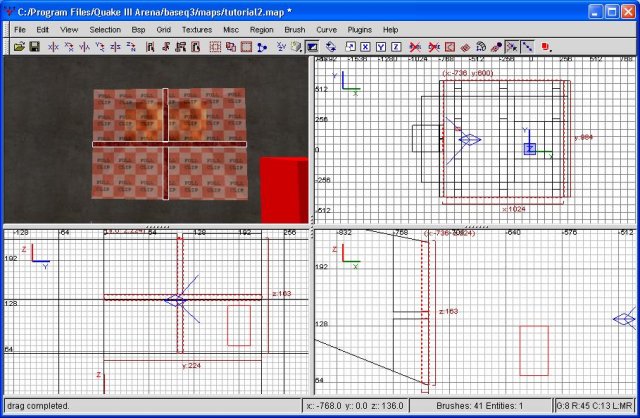Rotate selection around the x-axis
The image size is (640, 418).
point(69,47)
